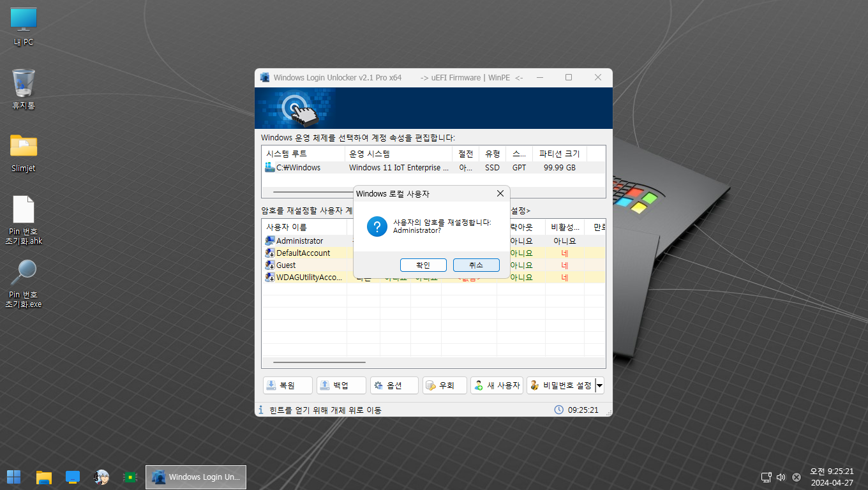Sort by 파티션 크기 column header
Viewport: 868px width, 490px height.
[560, 154]
